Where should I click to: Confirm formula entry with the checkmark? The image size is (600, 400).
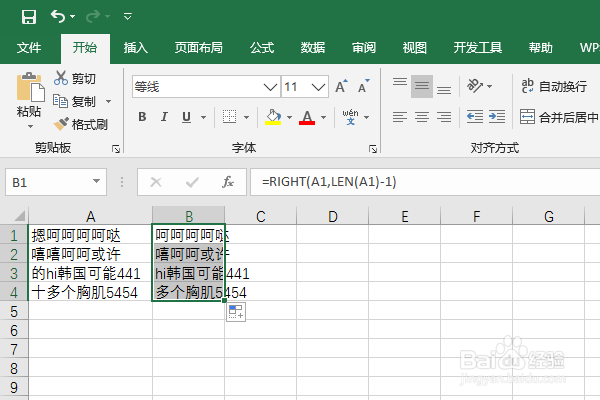192,182
